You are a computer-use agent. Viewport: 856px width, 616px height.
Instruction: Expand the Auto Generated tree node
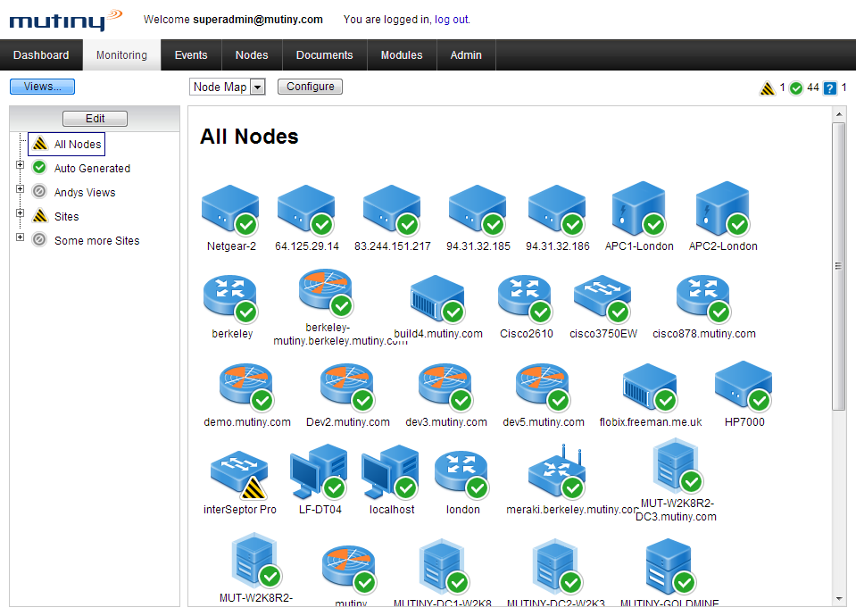coord(21,165)
